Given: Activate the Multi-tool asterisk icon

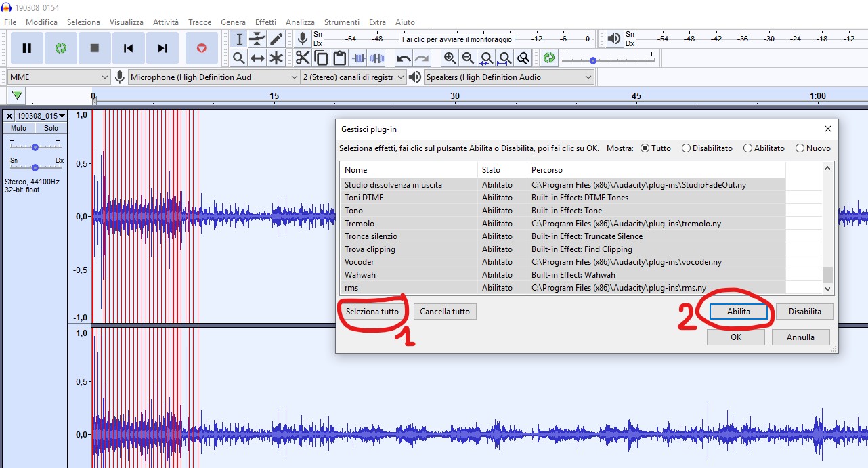Looking at the screenshot, I should click(276, 58).
